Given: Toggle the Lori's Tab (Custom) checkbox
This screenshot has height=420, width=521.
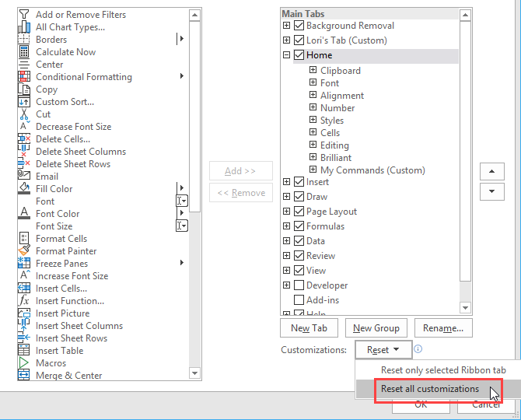Looking at the screenshot, I should (x=299, y=40).
